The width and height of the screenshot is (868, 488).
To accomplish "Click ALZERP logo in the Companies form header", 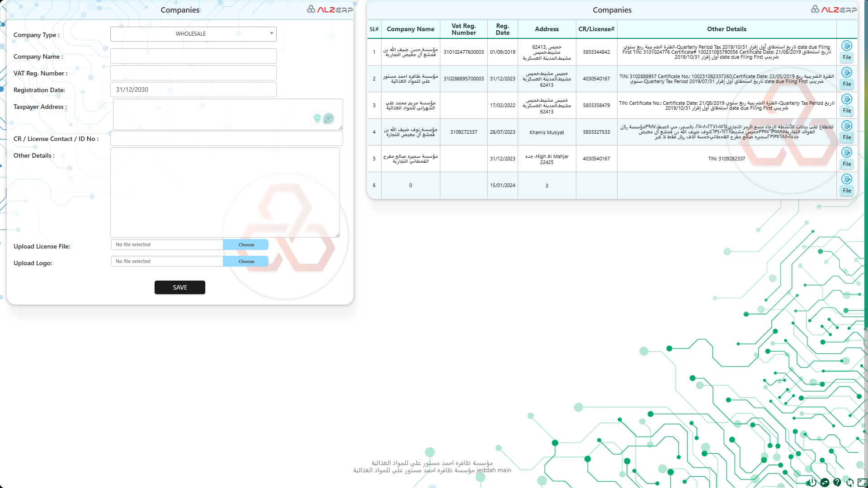I will tap(330, 9).
